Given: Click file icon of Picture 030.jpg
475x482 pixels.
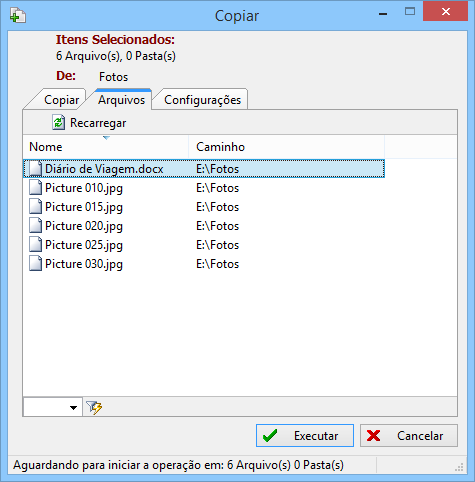Looking at the screenshot, I should 35,263.
